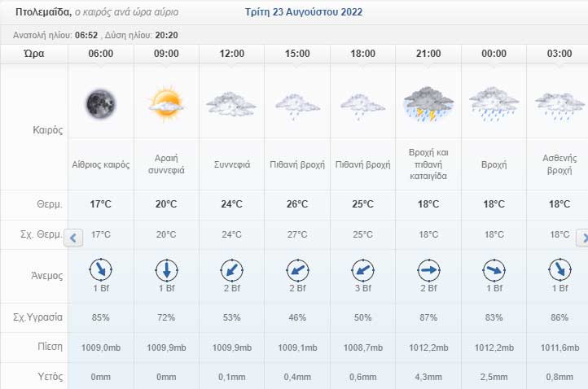Image resolution: width=588 pixels, height=389 pixels.
Task: Click the Υετός row label
Action: click(x=50, y=376)
